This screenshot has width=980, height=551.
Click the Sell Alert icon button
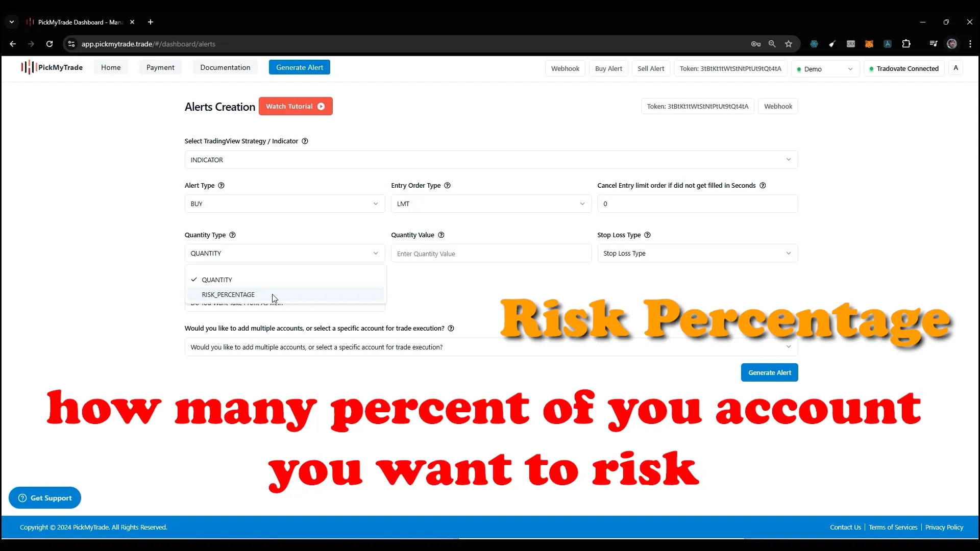click(x=650, y=68)
